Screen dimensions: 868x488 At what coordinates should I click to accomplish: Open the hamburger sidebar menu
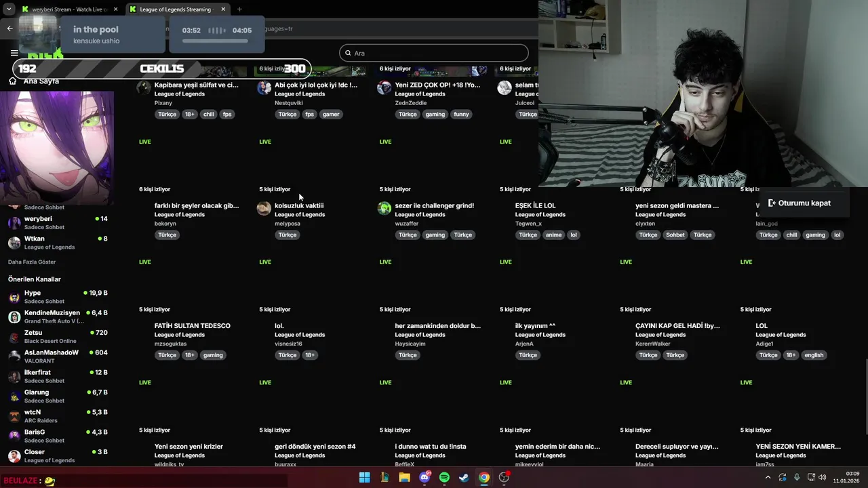pos(14,53)
